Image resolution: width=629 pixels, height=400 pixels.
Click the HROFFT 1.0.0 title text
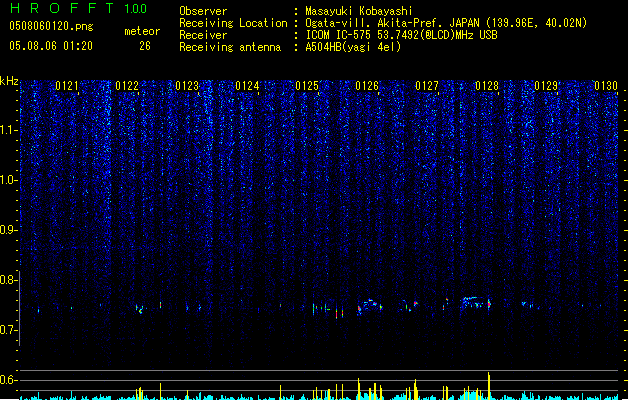(78, 8)
